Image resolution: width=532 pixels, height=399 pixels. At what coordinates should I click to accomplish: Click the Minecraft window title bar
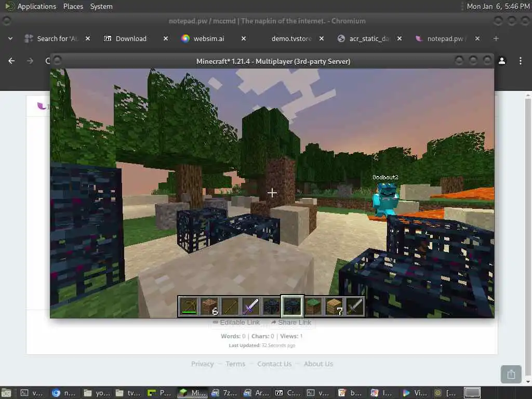pos(273,61)
